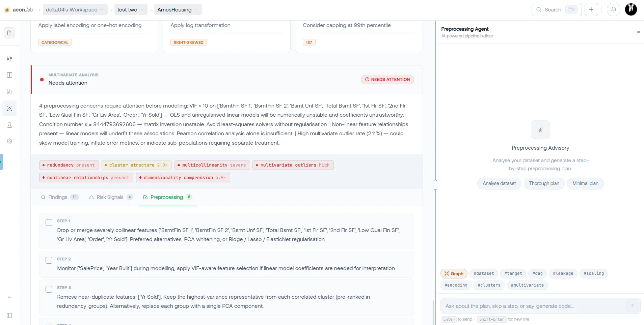Insert the #multivariate tag
The height and width of the screenshot is (325, 644).
pos(527,285)
